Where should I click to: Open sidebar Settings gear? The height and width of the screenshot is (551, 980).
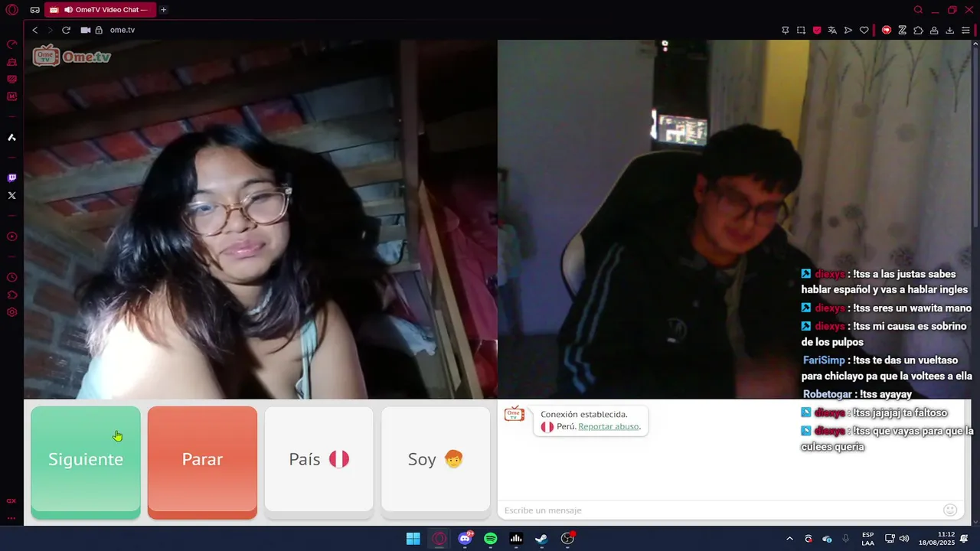(11, 312)
